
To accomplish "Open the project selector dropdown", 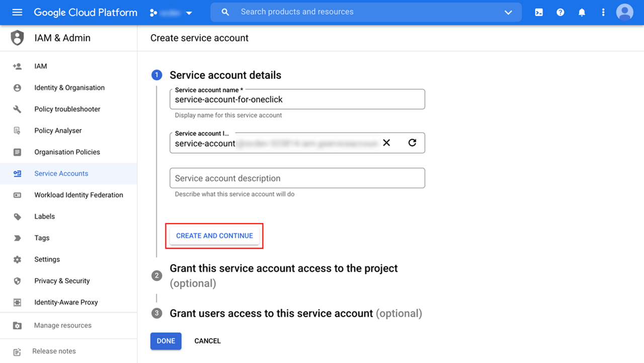I will coord(171,13).
